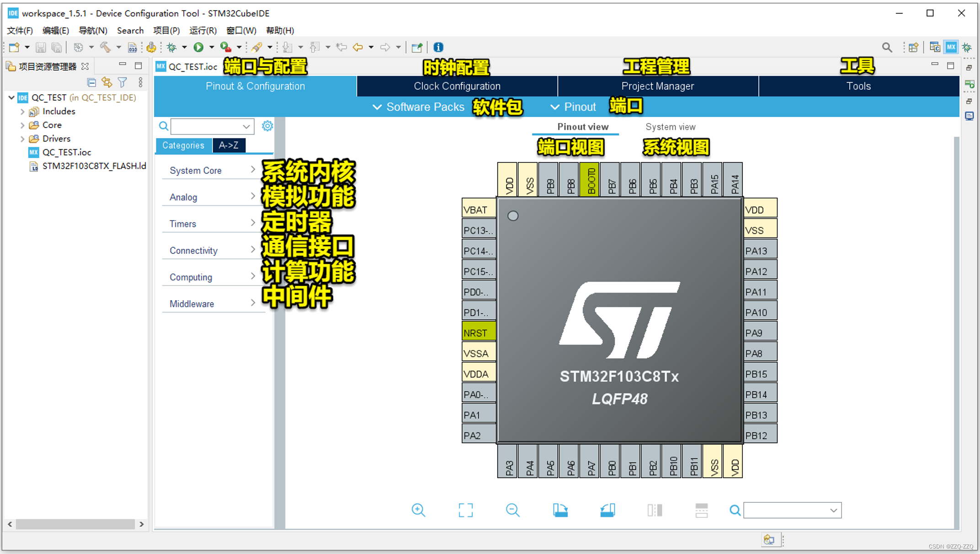The width and height of the screenshot is (980, 554).
Task: Open the pinout settings gear icon
Action: 267,126
